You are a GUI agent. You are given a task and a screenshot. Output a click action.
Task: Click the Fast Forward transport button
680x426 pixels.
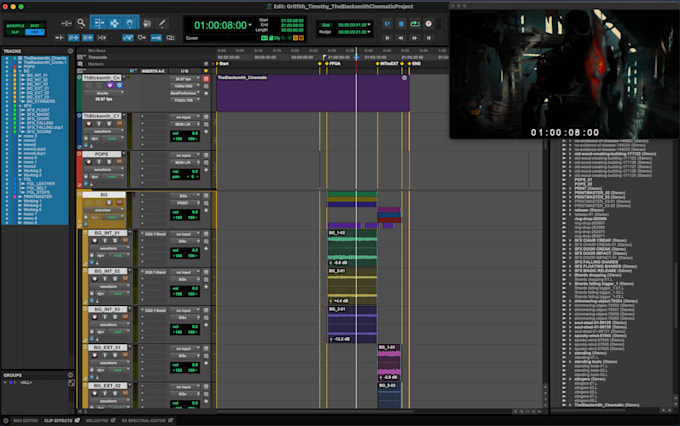click(x=415, y=38)
